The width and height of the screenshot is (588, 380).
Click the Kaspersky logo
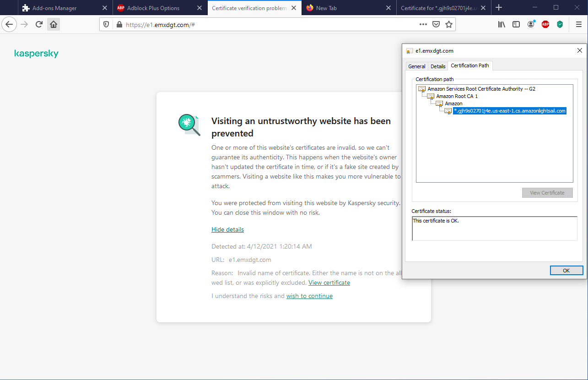[37, 54]
